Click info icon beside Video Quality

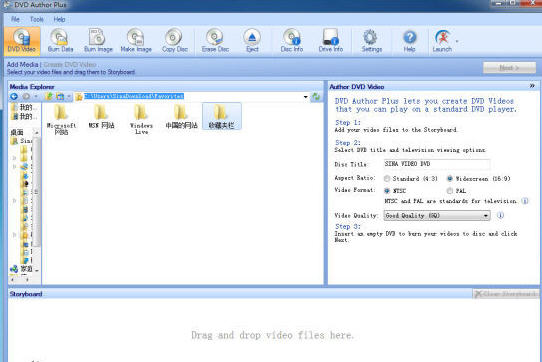(x=500, y=215)
